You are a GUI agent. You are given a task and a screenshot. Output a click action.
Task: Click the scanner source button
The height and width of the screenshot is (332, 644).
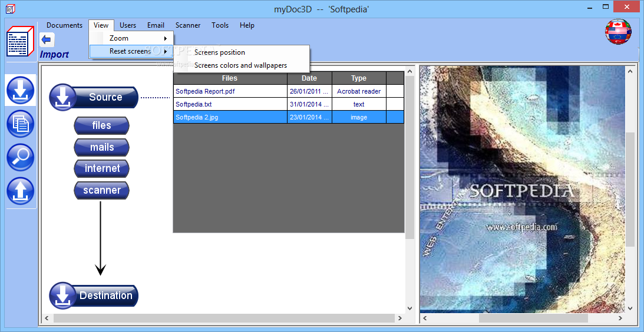[x=101, y=190]
